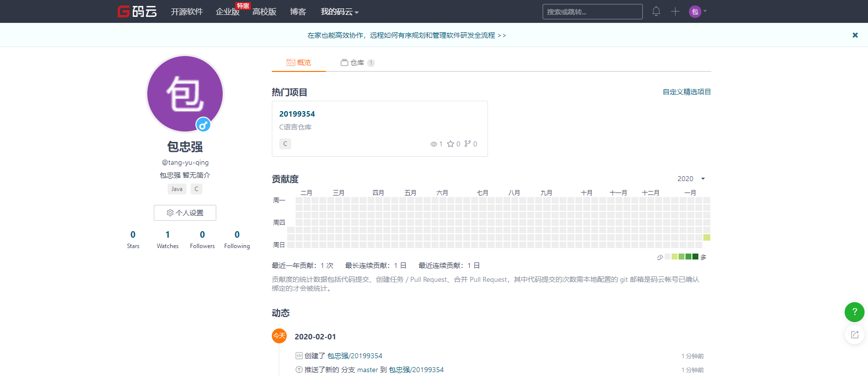Open the user avatar menu in navbar
This screenshot has width=868, height=388.
pos(697,11)
